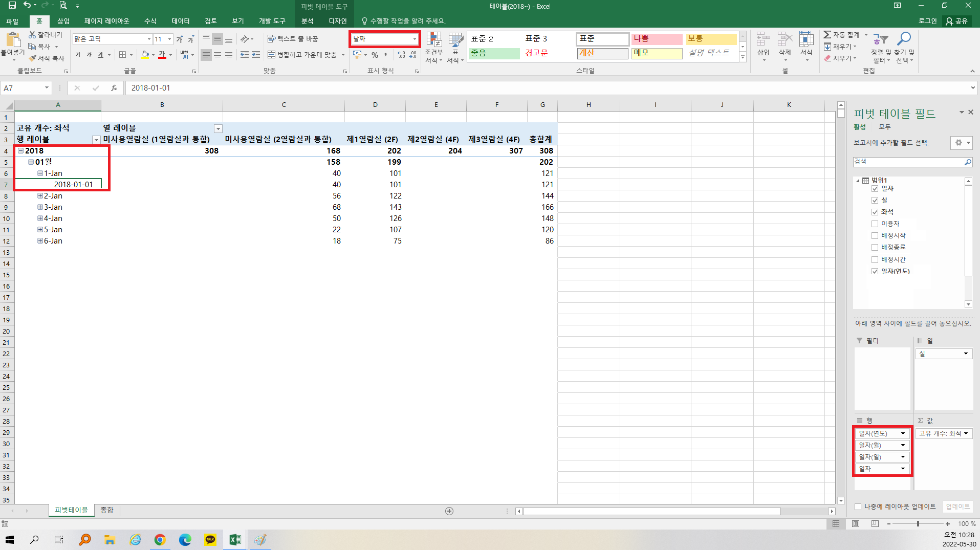Image resolution: width=980 pixels, height=550 pixels.
Task: Click the font color icon with red bar
Action: point(162,55)
